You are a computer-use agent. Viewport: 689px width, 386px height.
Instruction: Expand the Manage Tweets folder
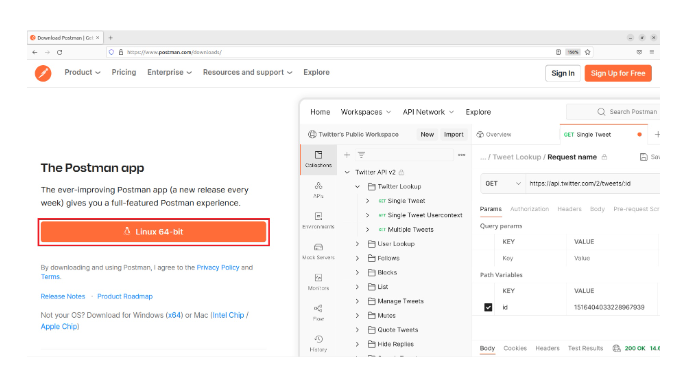pyautogui.click(x=357, y=301)
